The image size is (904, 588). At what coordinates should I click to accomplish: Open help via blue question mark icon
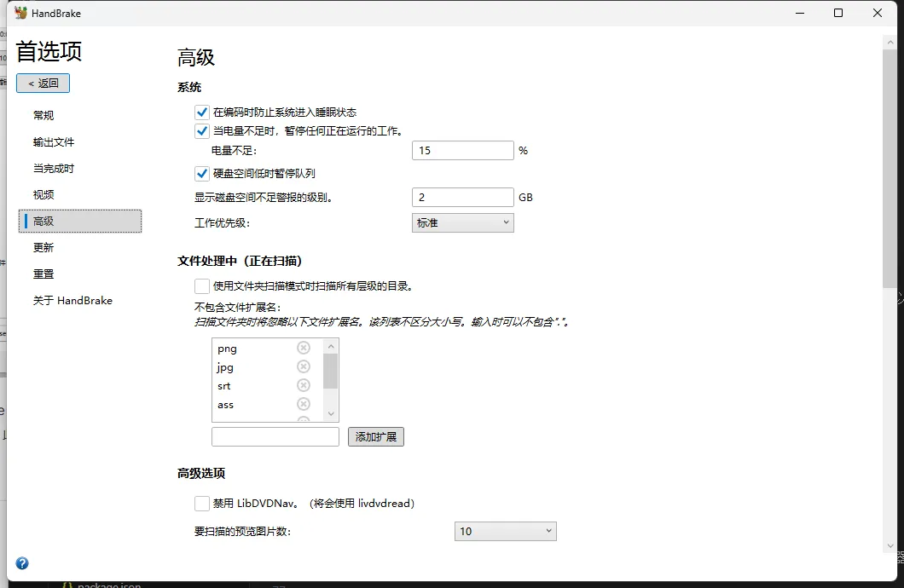[22, 563]
